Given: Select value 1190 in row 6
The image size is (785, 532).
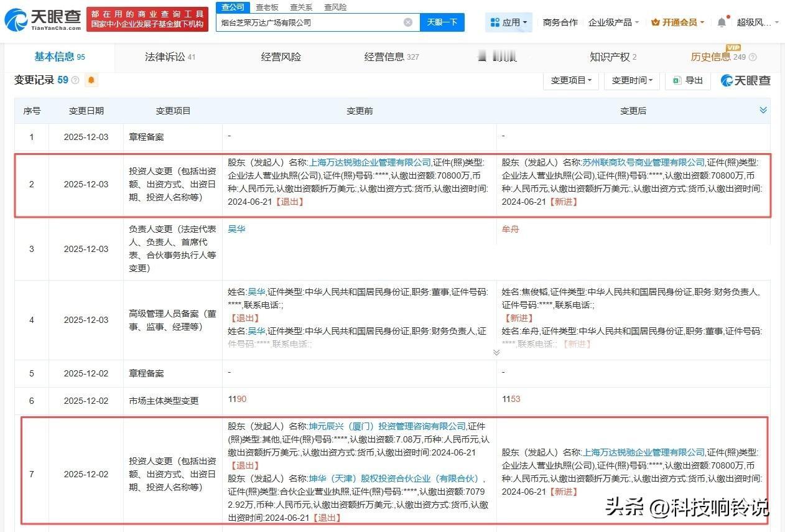Looking at the screenshot, I should click(x=237, y=399).
